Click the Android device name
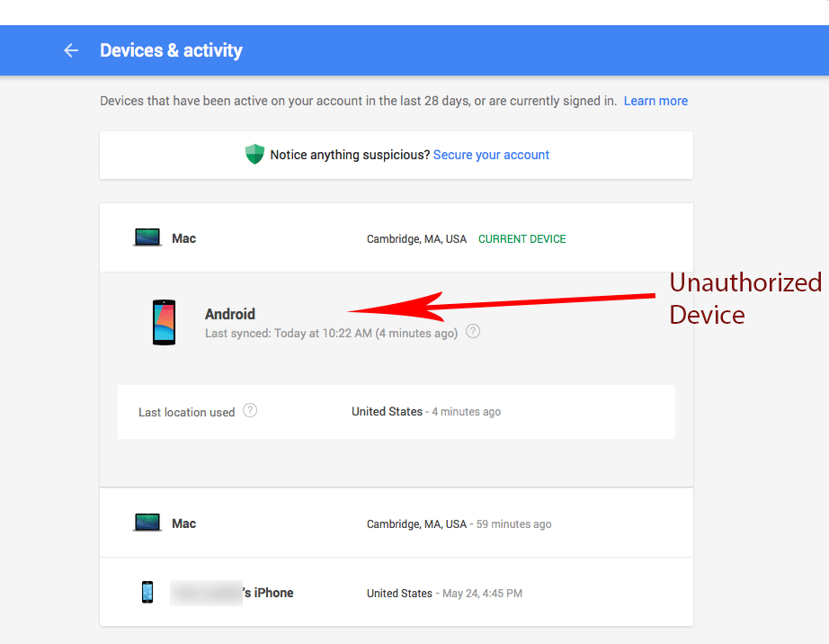This screenshot has width=829, height=644. 230,314
